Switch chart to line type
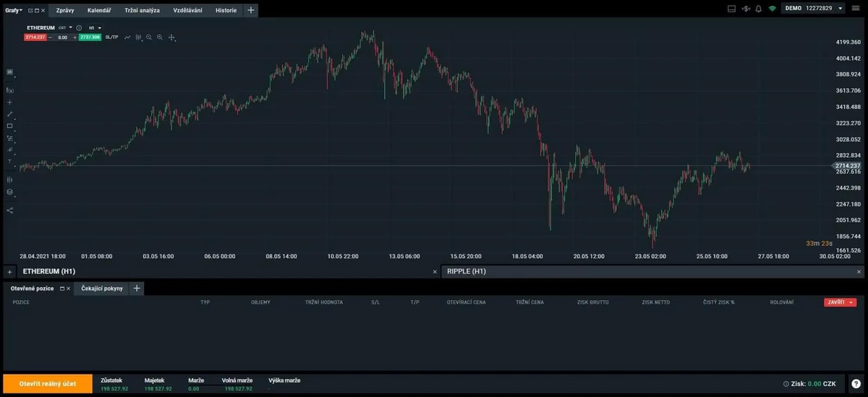This screenshot has width=868, height=397. (x=127, y=37)
